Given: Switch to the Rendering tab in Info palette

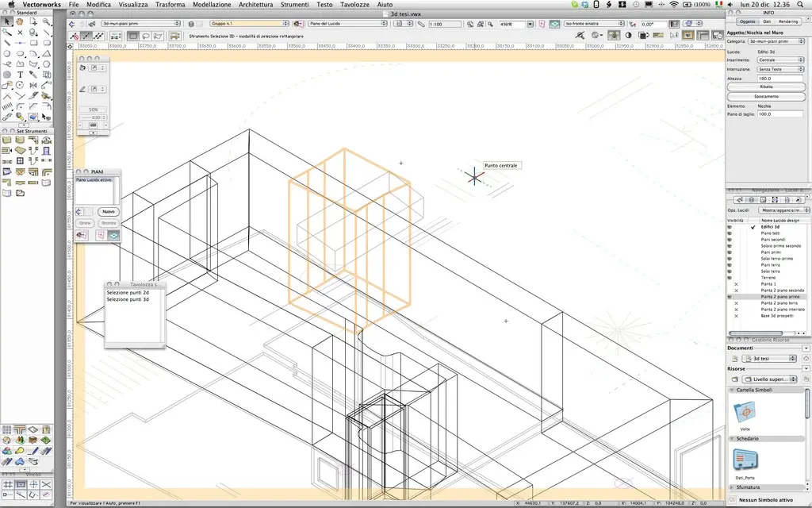Looking at the screenshot, I should coord(788,21).
